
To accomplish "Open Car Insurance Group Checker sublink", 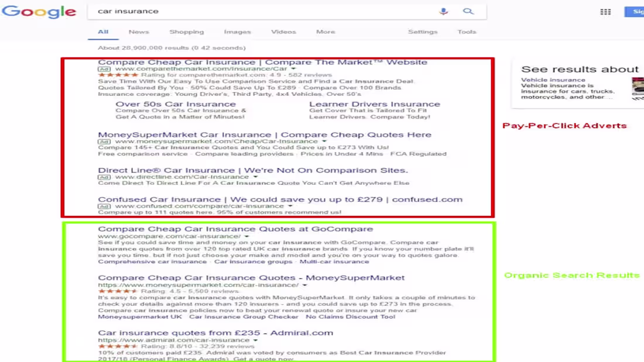I will [244, 317].
